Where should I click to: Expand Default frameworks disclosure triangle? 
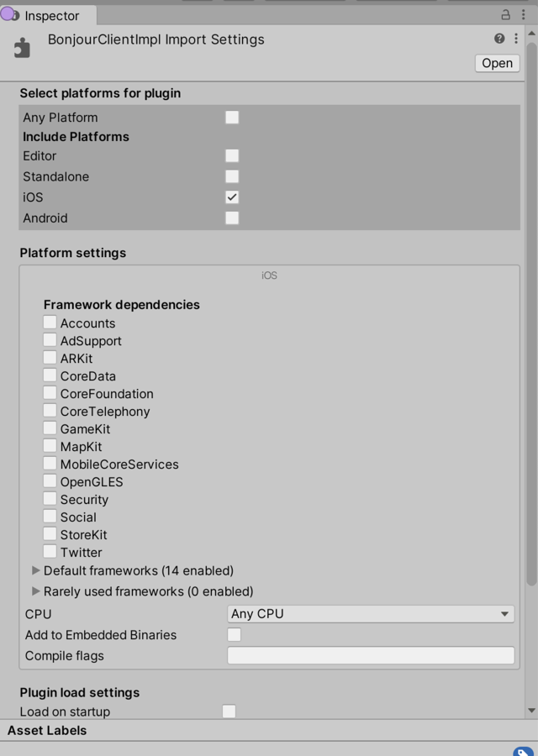pos(35,570)
